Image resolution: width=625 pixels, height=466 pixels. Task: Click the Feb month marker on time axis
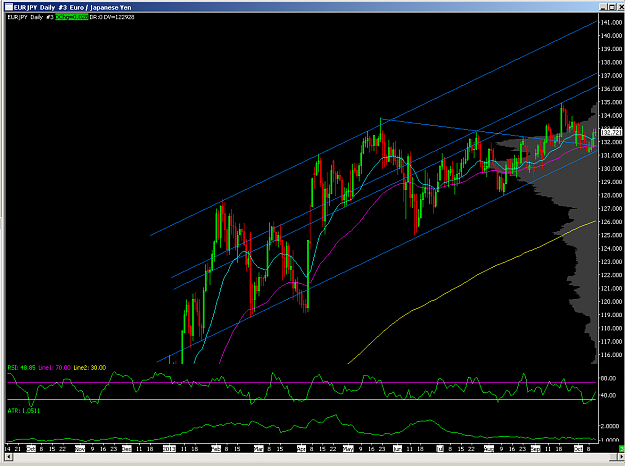[x=216, y=449]
